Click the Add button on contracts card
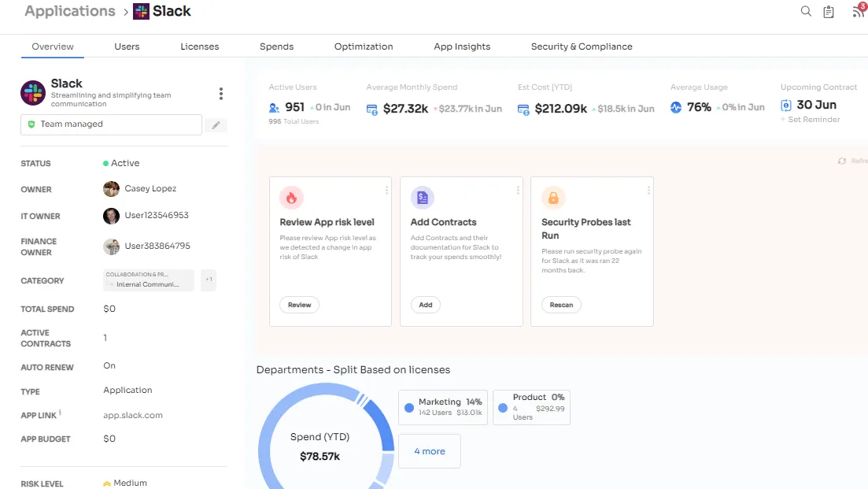This screenshot has height=489, width=868. tap(426, 305)
